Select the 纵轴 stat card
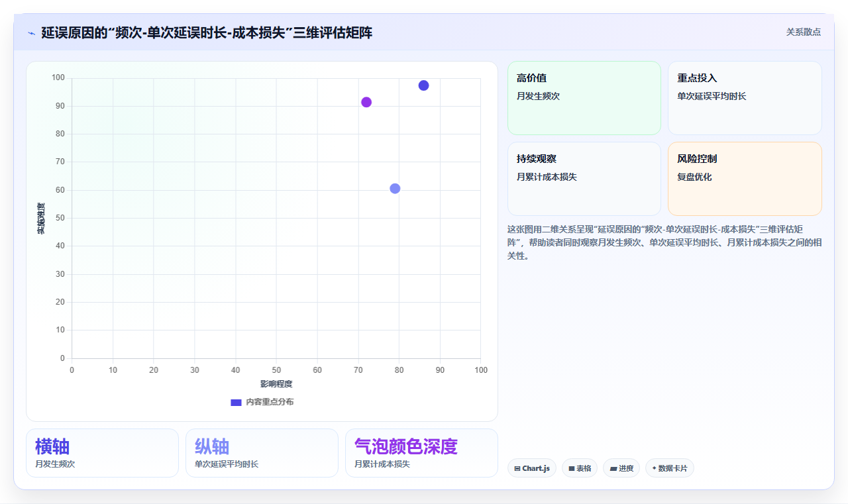Screen dimensions: 848x504 pos(262,453)
